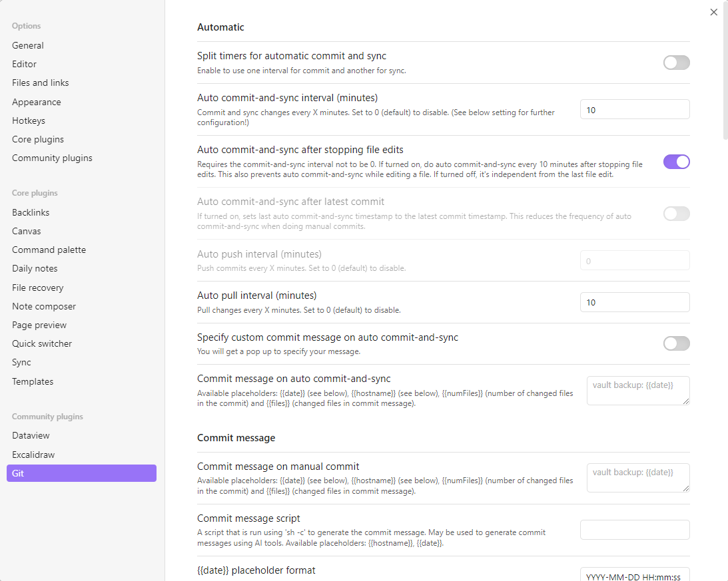This screenshot has width=728, height=581.
Task: Edit the {{date}} placeholder format field
Action: click(x=634, y=576)
